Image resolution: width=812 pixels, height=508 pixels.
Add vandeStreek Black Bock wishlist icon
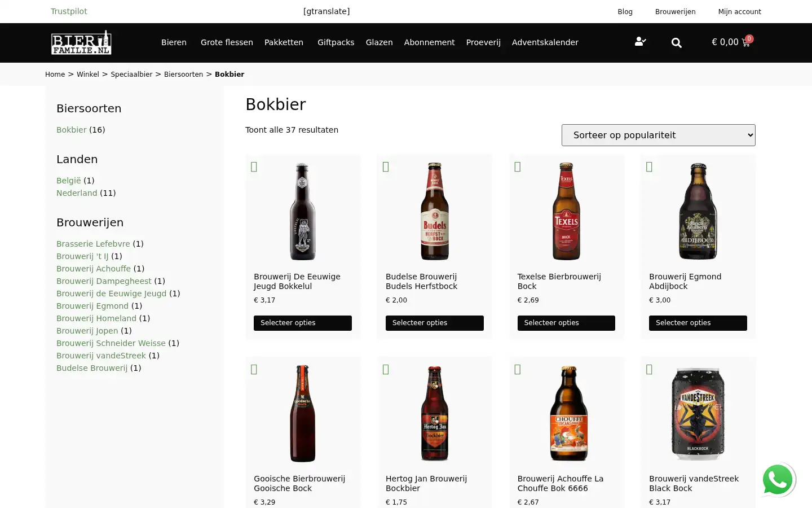click(649, 369)
